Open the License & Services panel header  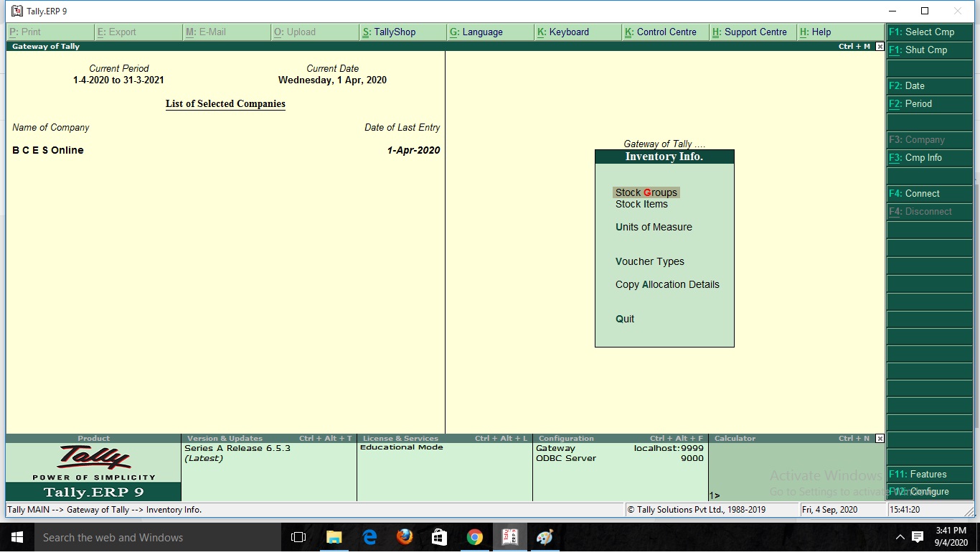pyautogui.click(x=445, y=439)
